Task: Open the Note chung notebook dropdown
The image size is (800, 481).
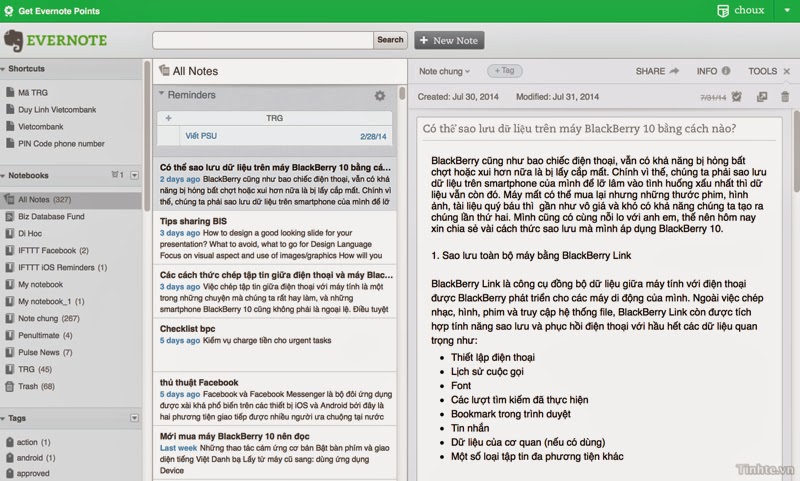Action: tap(444, 71)
